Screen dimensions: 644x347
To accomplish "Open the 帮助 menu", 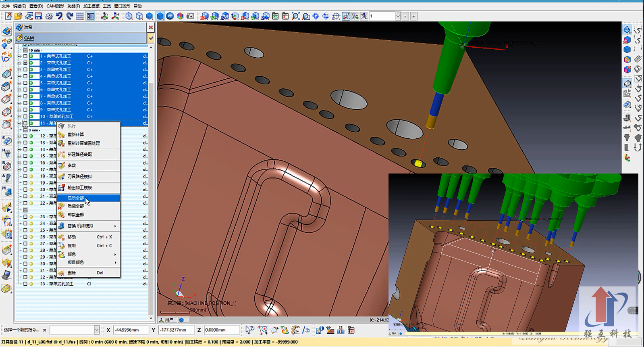I will 137,6.
